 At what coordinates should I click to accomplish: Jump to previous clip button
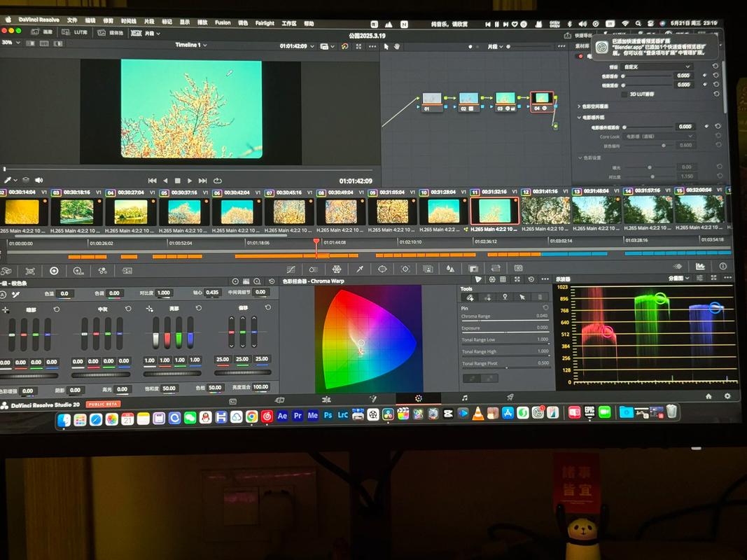[x=152, y=181]
